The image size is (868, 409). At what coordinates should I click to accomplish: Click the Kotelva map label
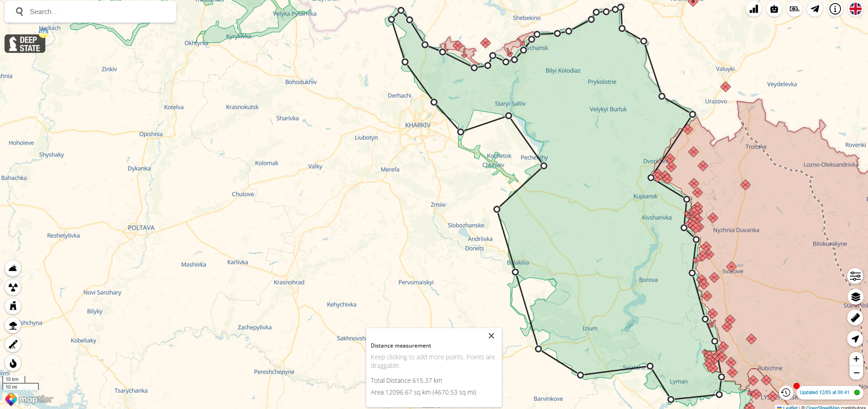click(x=174, y=107)
